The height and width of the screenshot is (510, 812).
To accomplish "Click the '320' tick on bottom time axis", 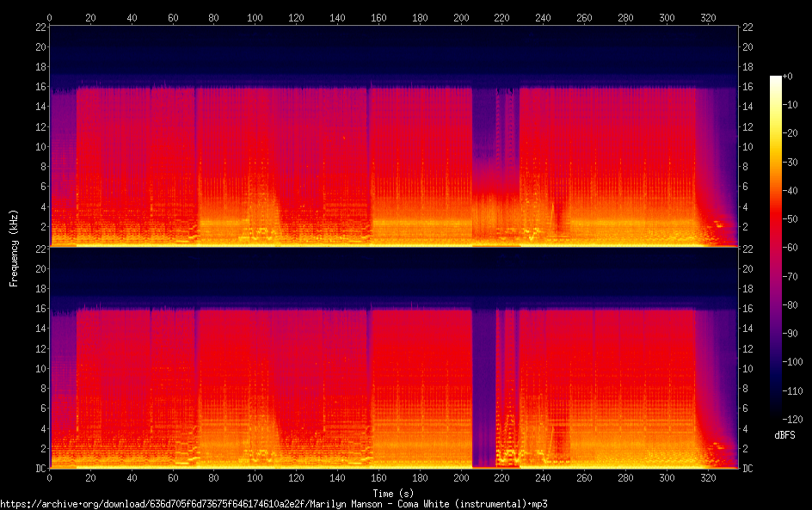I will point(708,478).
